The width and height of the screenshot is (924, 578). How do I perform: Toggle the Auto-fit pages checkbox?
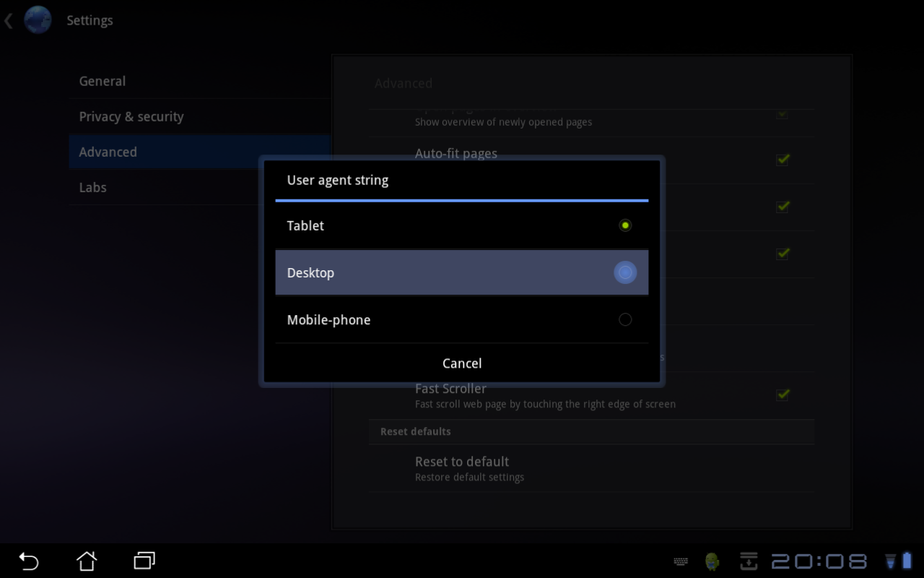click(x=783, y=159)
